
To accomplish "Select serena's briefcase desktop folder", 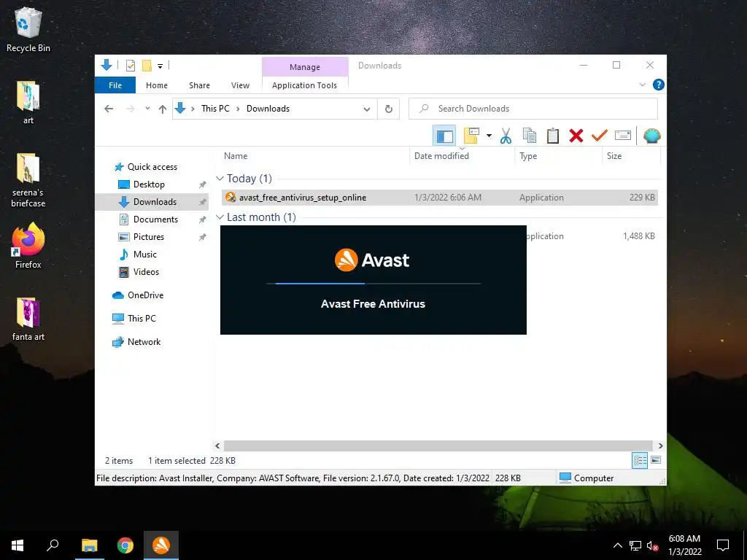I will 28,180.
